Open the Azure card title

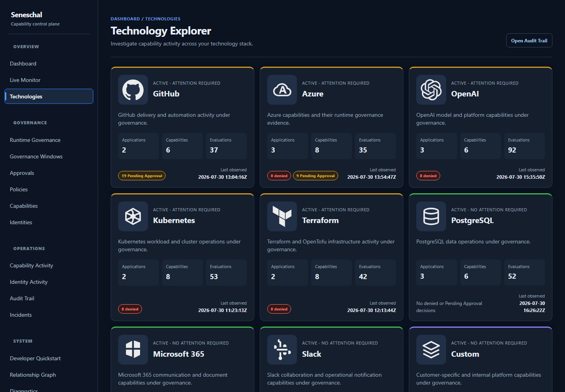[x=313, y=94]
